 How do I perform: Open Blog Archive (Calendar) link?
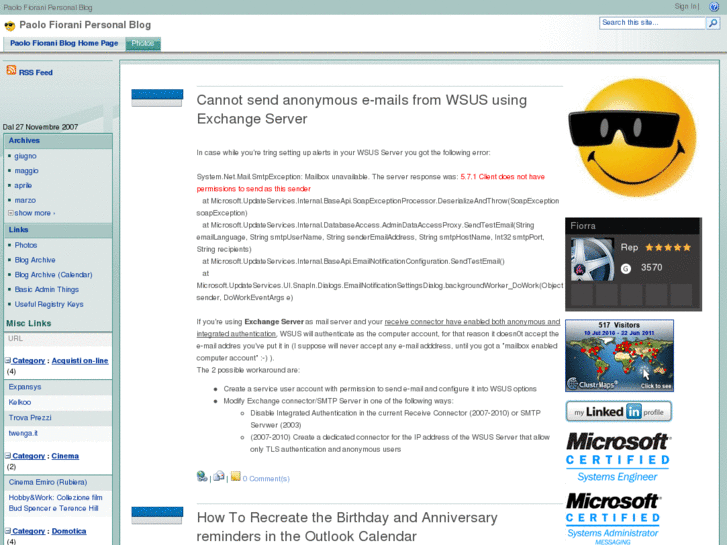(53, 275)
